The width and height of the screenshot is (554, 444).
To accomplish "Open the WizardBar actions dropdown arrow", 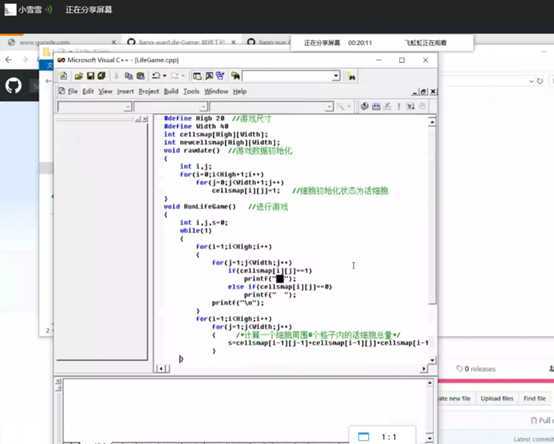I will tap(349, 106).
